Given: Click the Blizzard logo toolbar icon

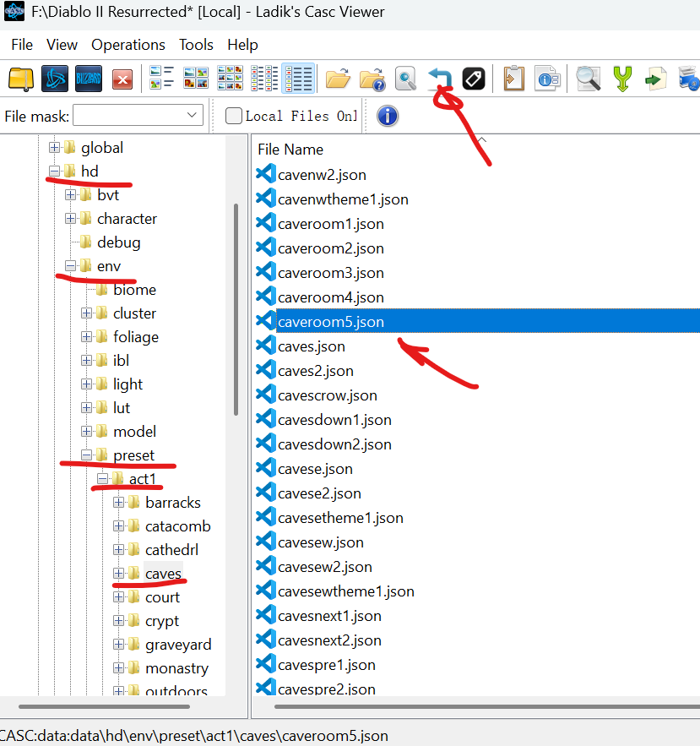Looking at the screenshot, I should [x=89, y=79].
